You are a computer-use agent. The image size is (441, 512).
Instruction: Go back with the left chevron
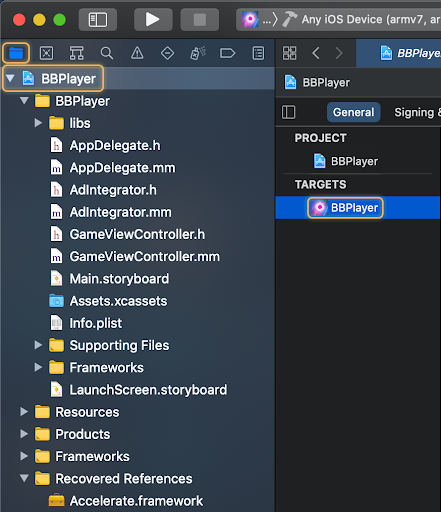(x=316, y=53)
